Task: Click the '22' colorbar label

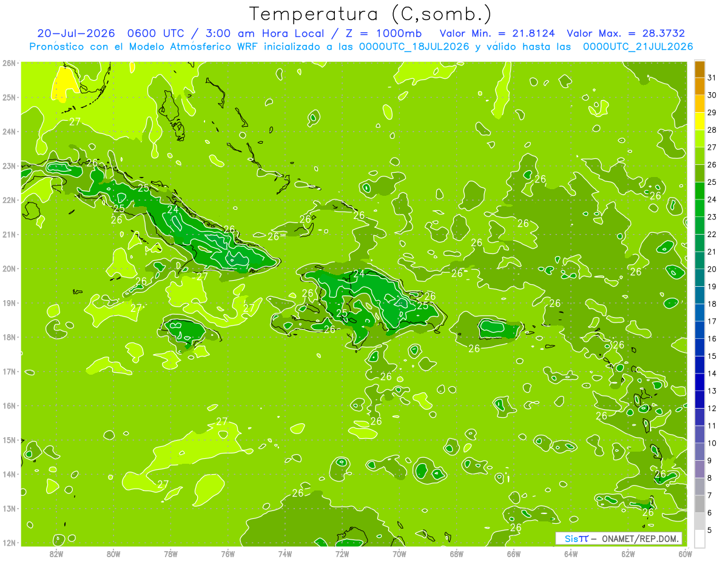Action: 712,234
